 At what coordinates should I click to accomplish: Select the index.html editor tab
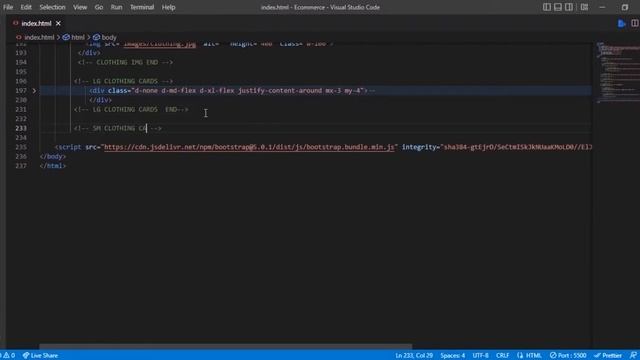click(x=36, y=24)
